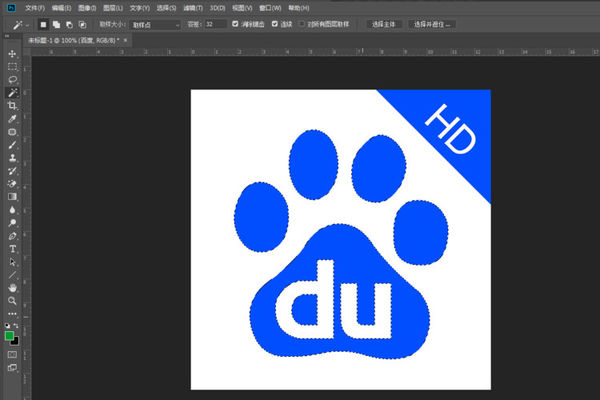Open the 3D(D) menu
Screen dimensions: 600x400
(217, 8)
